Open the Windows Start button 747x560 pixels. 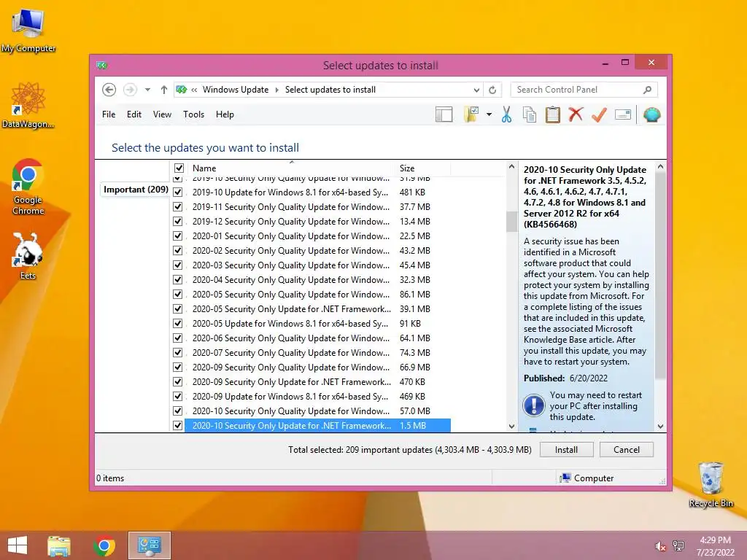(x=18, y=545)
